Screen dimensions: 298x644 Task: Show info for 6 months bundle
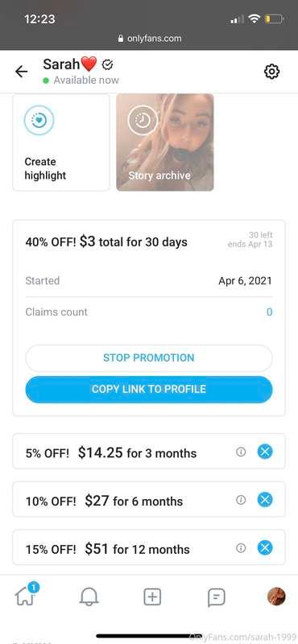coord(241,500)
